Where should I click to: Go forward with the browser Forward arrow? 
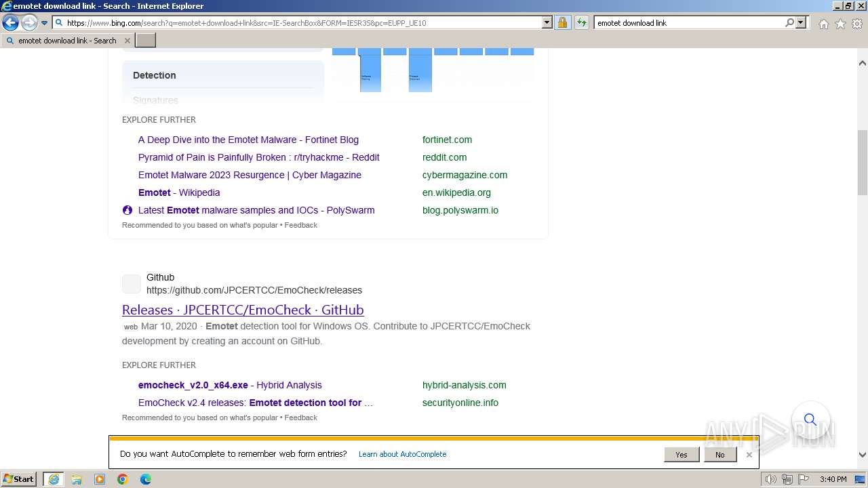(x=29, y=23)
